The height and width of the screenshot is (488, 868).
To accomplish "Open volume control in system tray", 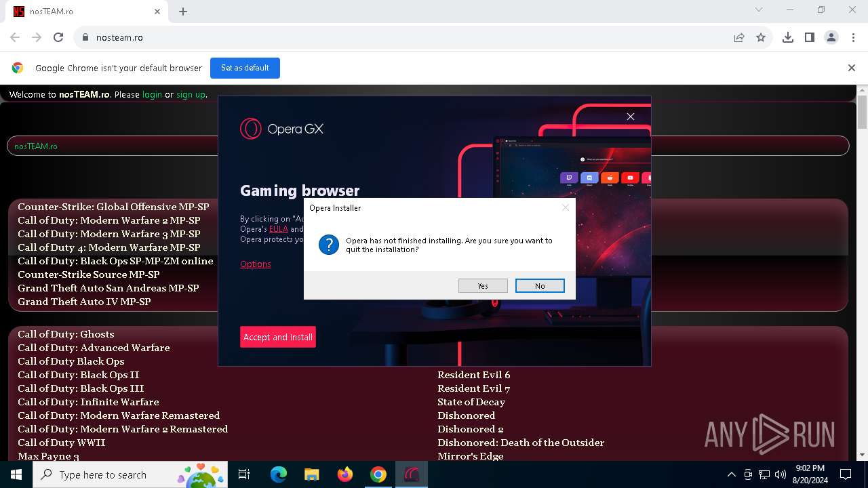I will coord(781,474).
